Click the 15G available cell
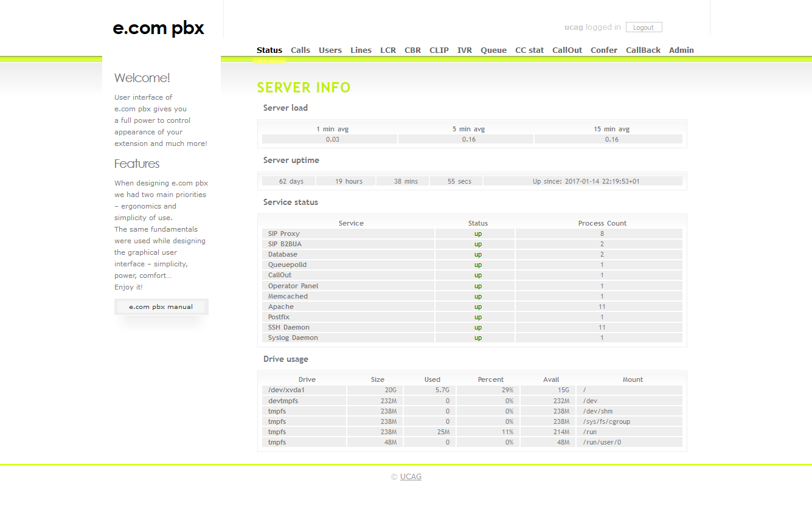Screen dimensions: 812x509 click(x=548, y=390)
